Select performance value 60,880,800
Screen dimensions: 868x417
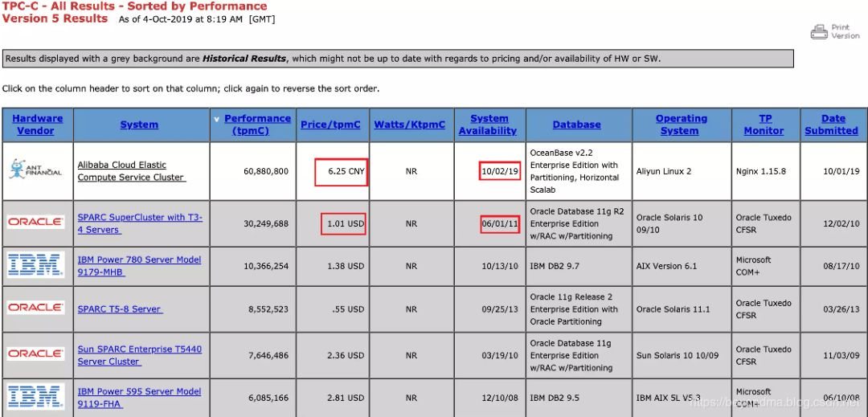tap(266, 171)
